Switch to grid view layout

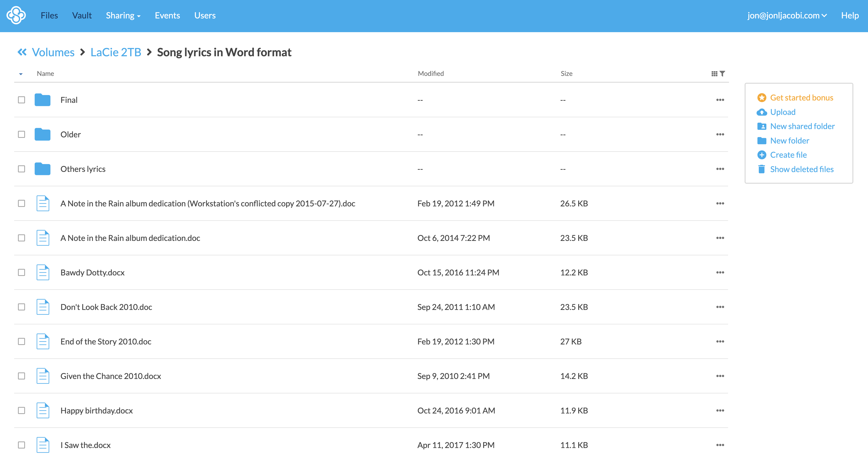(x=715, y=74)
